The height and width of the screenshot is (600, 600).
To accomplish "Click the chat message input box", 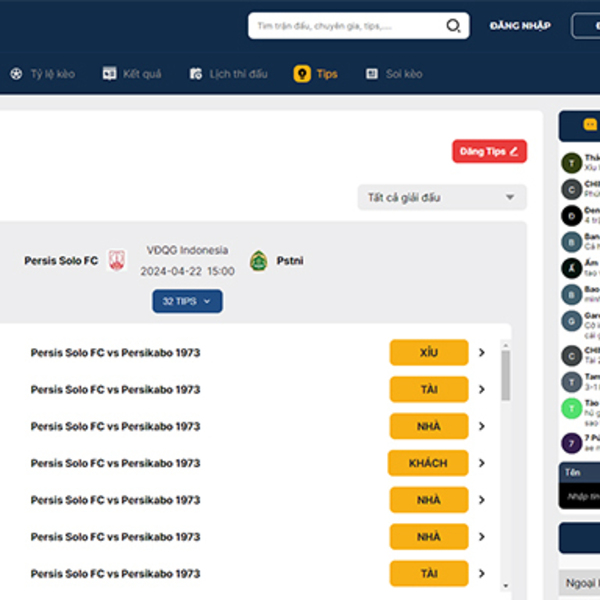I will point(580,496).
